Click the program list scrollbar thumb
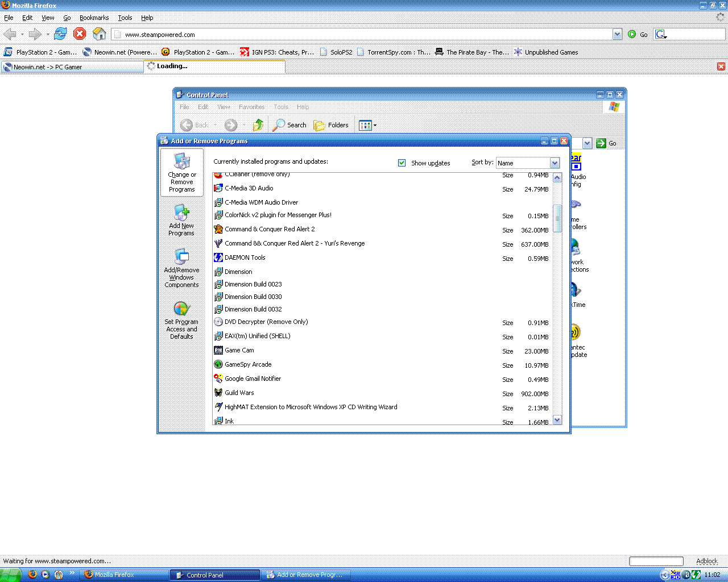The image size is (728, 582). 557,218
